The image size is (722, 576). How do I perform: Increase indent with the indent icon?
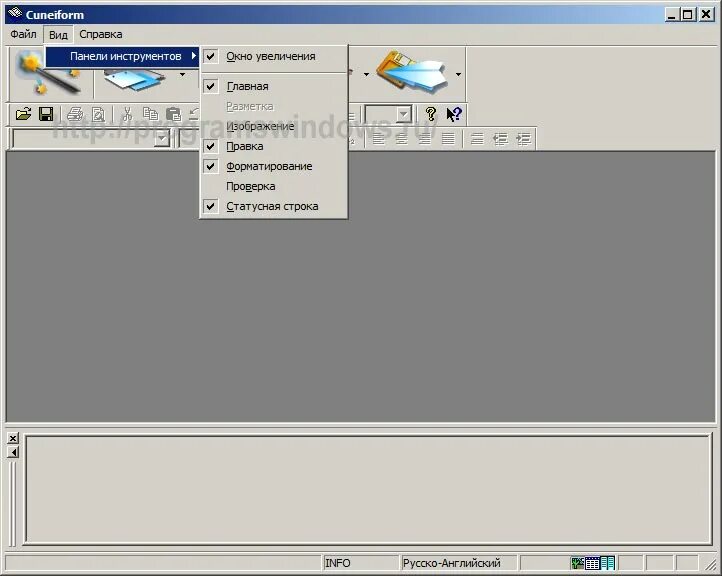pos(524,139)
